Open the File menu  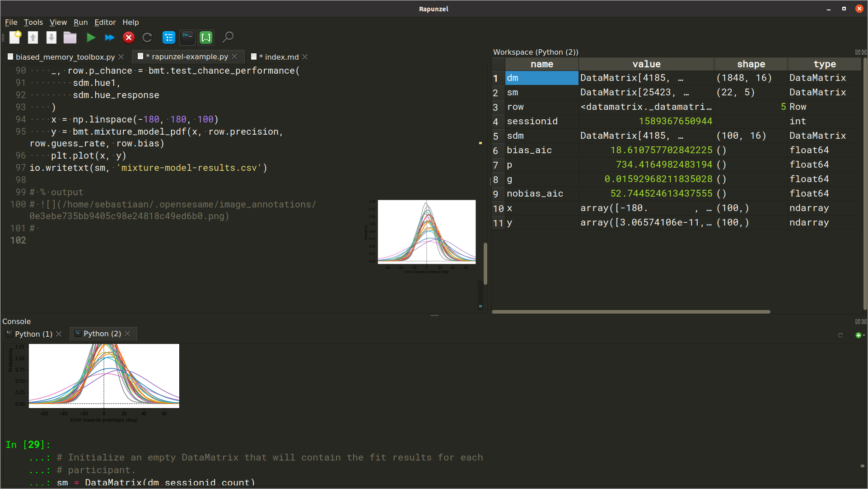pos(11,22)
